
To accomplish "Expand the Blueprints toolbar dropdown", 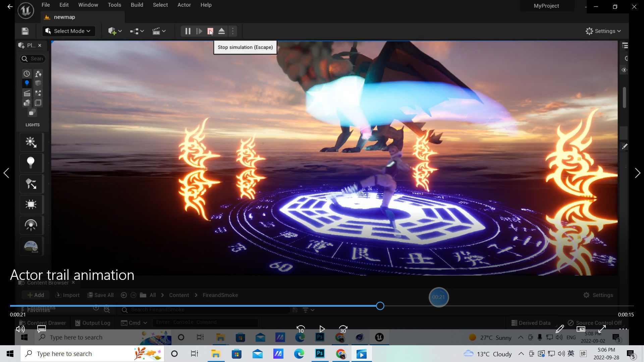I will (x=137, y=31).
